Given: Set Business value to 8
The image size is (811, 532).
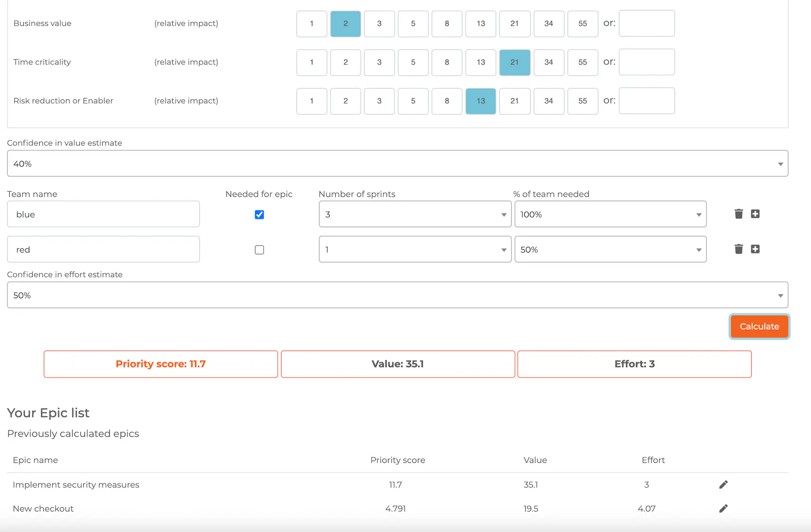Looking at the screenshot, I should 447,23.
